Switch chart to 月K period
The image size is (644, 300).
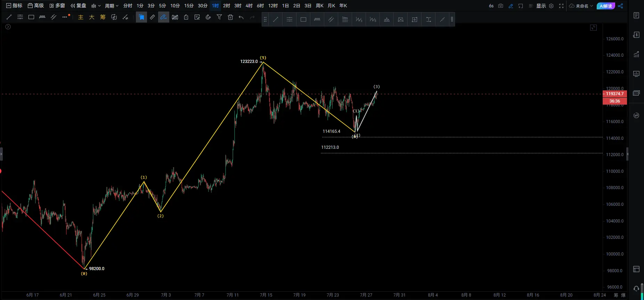tap(332, 6)
